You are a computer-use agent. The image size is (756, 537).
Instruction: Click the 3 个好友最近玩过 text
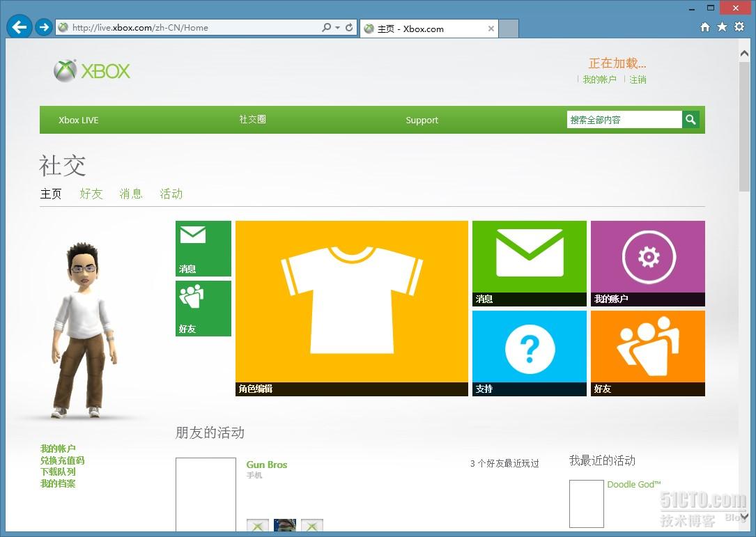(504, 464)
